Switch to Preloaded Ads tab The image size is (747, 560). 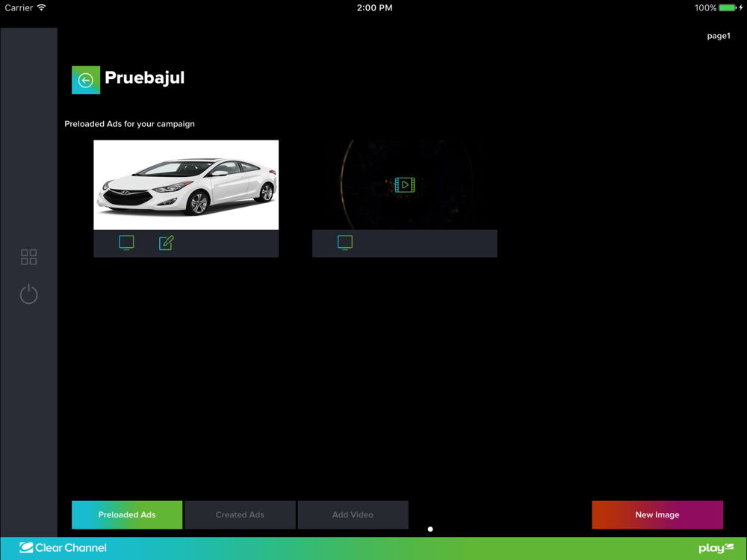127,514
